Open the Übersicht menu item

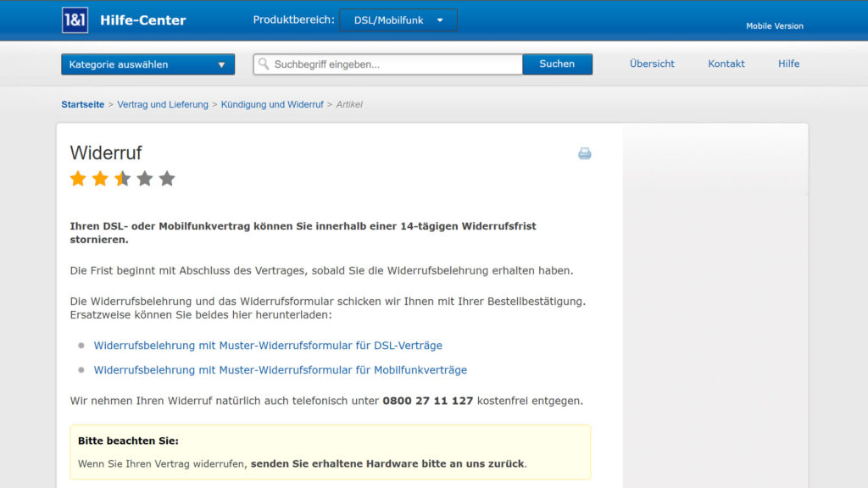pyautogui.click(x=652, y=64)
